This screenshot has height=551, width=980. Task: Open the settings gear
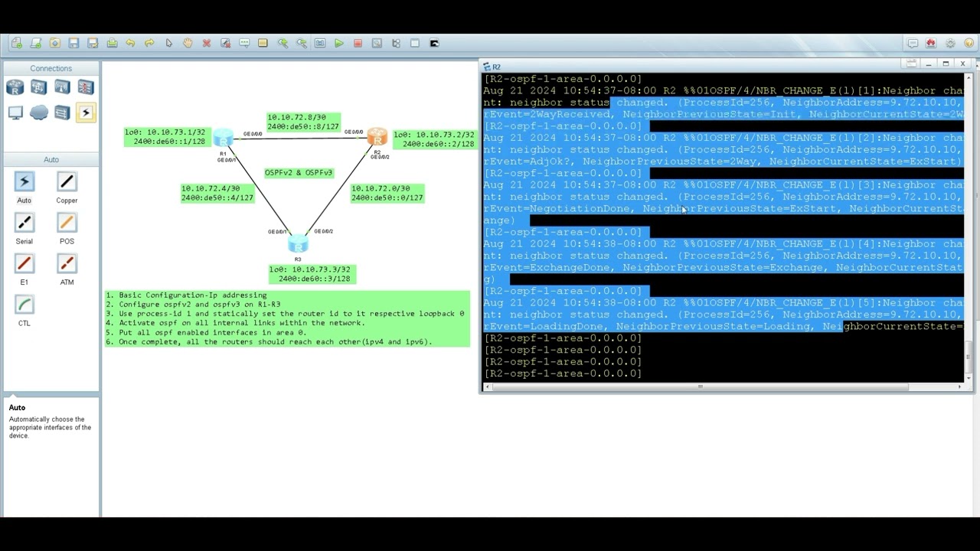tap(950, 44)
